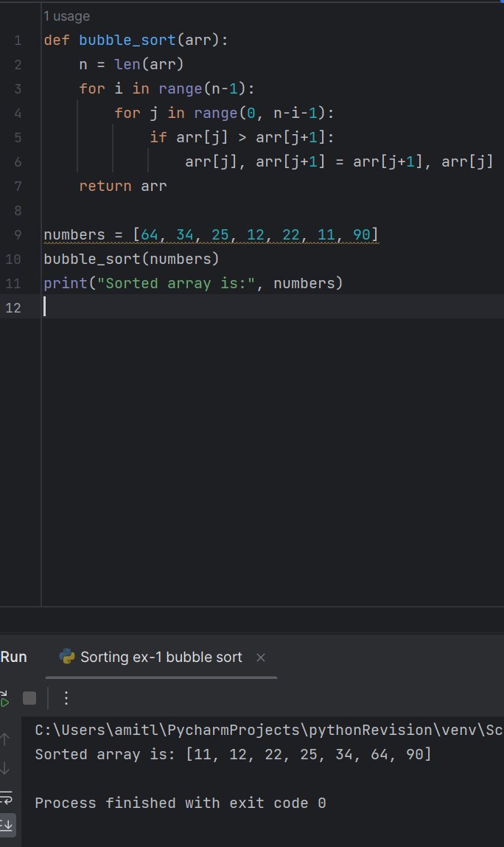Image resolution: width=504 pixels, height=847 pixels.
Task: Click gutter line number 1
Action: pyautogui.click(x=18, y=41)
